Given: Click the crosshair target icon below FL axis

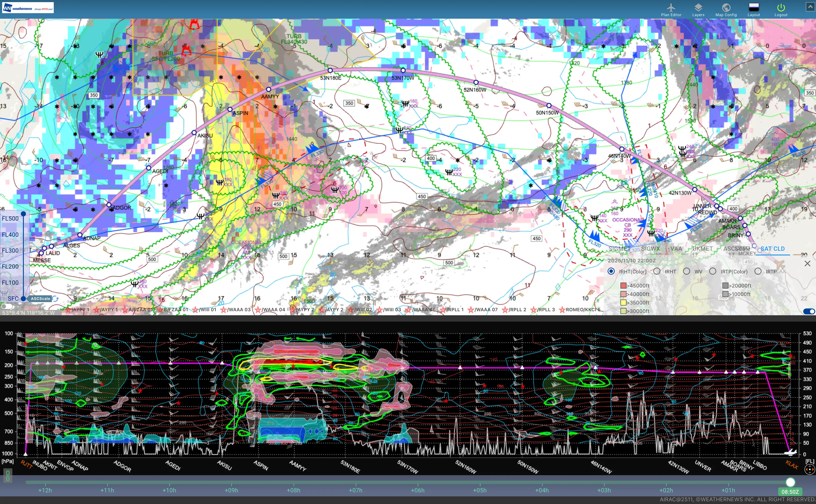Looking at the screenshot, I should (809, 470).
